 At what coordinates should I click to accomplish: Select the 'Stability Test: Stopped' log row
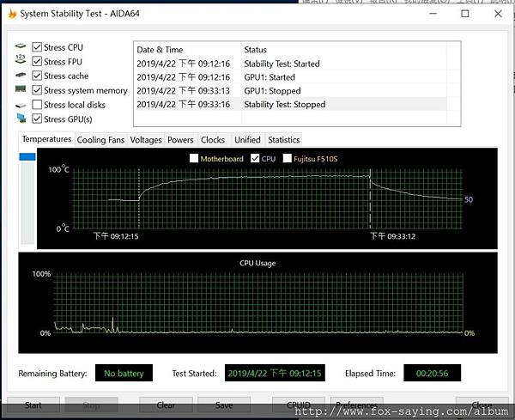click(290, 104)
